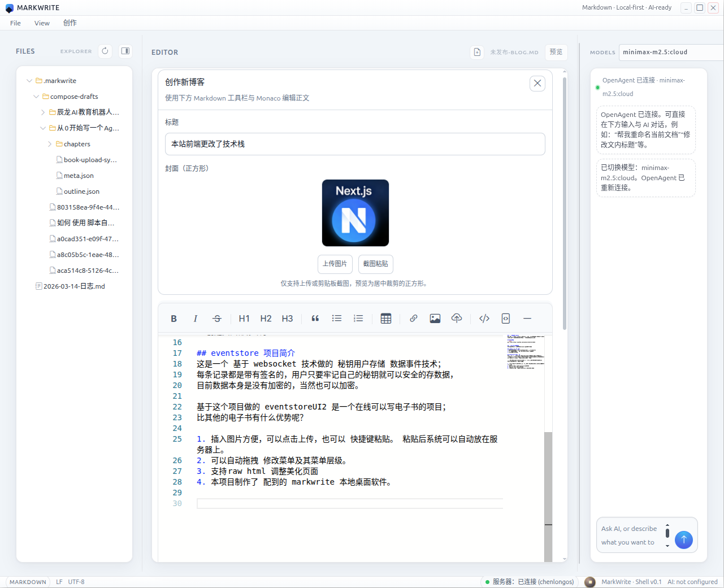The height and width of the screenshot is (588, 724).
Task: Refresh the file explorer
Action: 105,51
